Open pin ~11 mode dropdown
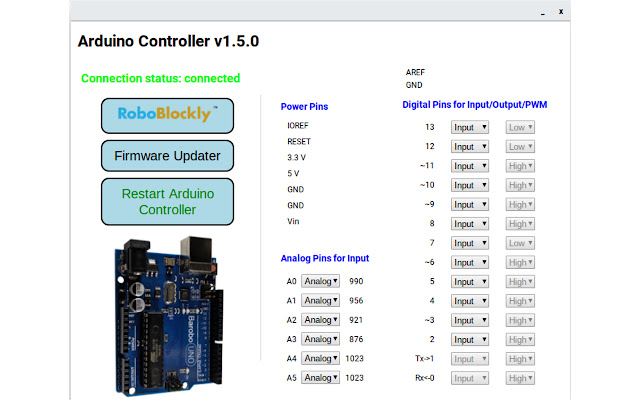This screenshot has height=400, width=640. (x=469, y=166)
